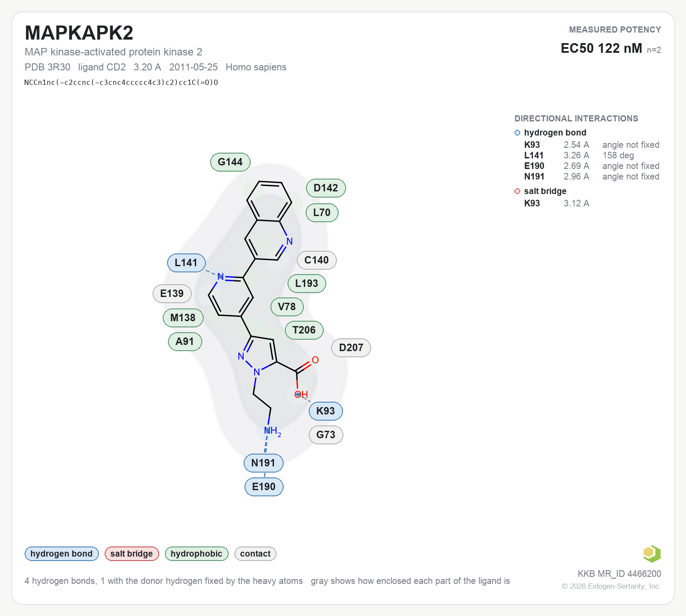Click the 158 deg angle value

pos(618,155)
